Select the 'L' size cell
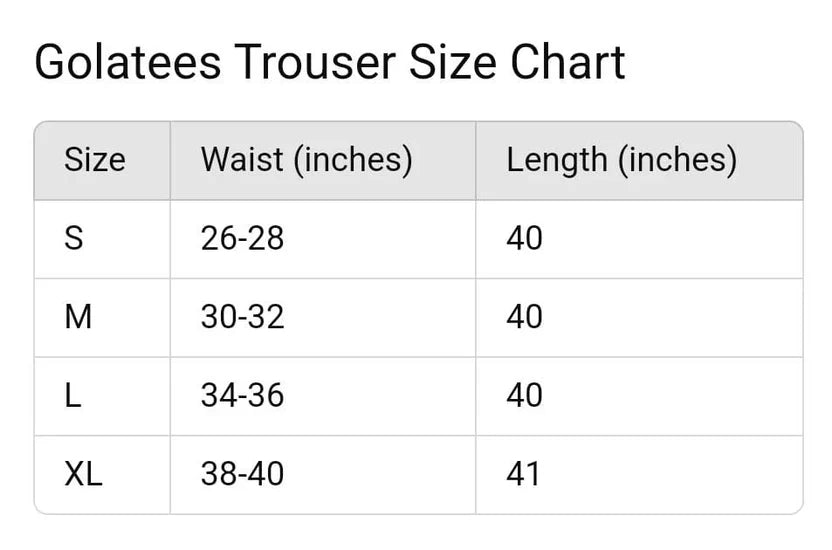The width and height of the screenshot is (832, 550). pos(72,395)
